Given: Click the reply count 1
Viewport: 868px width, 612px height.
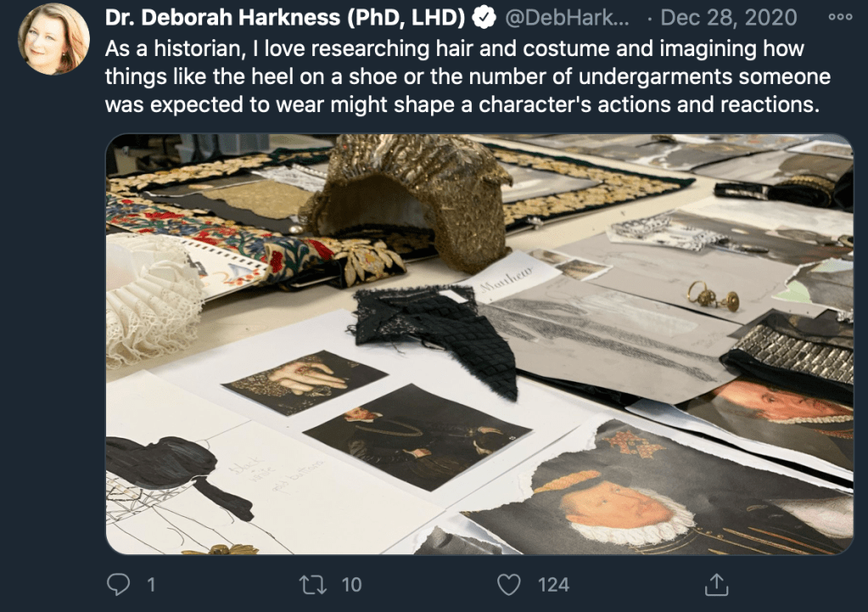Looking at the screenshot, I should (151, 585).
